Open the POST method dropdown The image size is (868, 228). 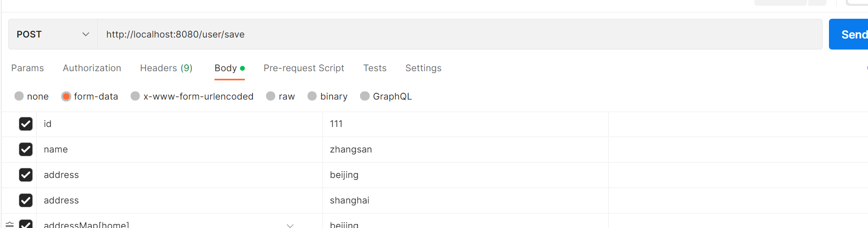pyautogui.click(x=53, y=34)
